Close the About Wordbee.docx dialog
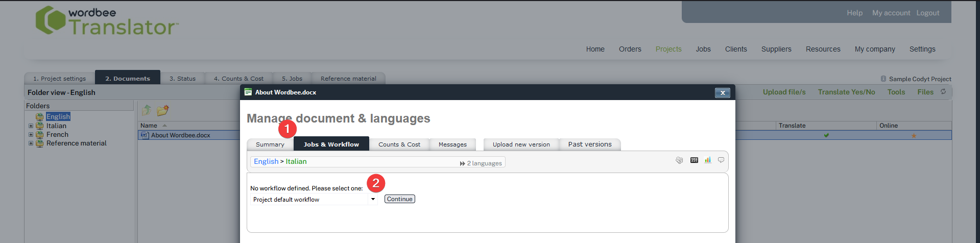Image resolution: width=980 pixels, height=243 pixels. [x=722, y=93]
